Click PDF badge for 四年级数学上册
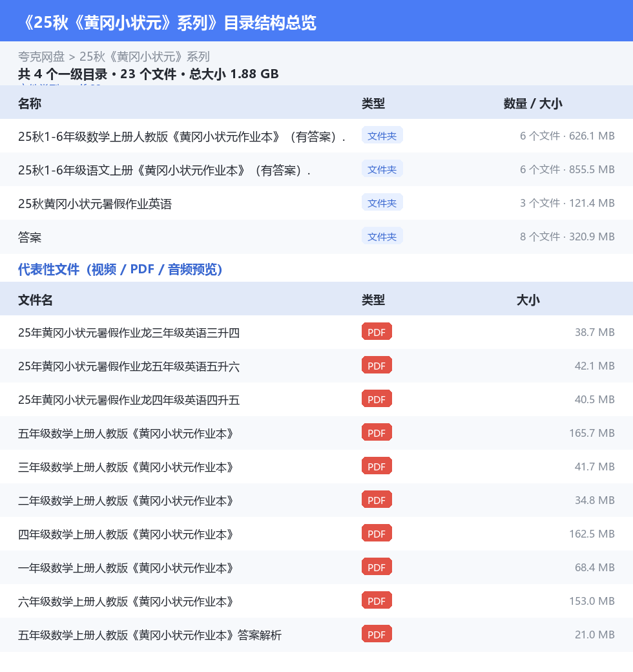Screen dimensions: 633x672 pos(377,534)
